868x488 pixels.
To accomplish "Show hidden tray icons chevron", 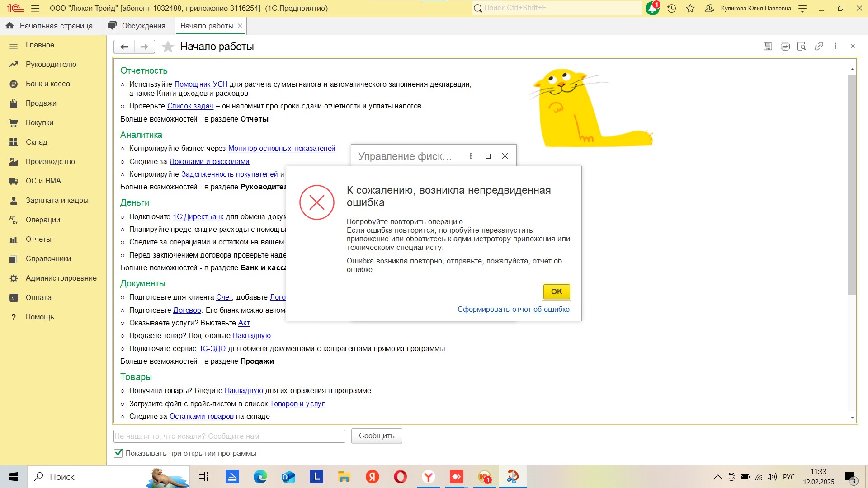I will tap(717, 477).
